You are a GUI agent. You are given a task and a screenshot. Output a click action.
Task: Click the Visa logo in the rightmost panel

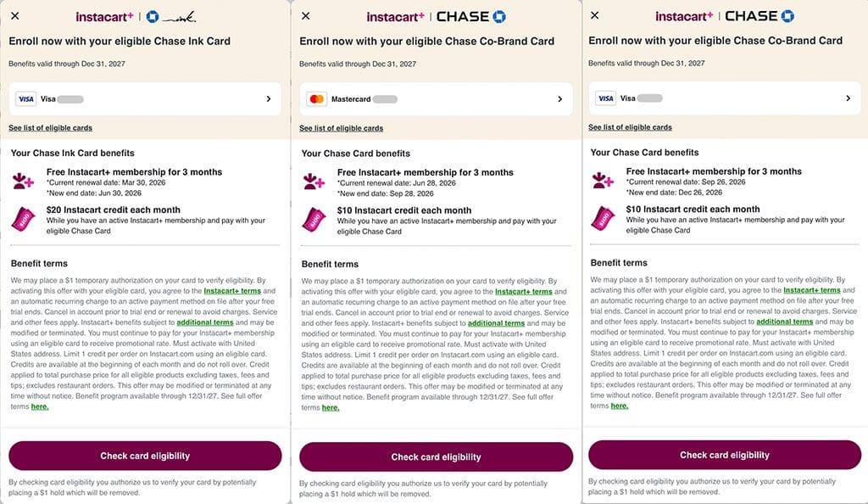pos(606,98)
